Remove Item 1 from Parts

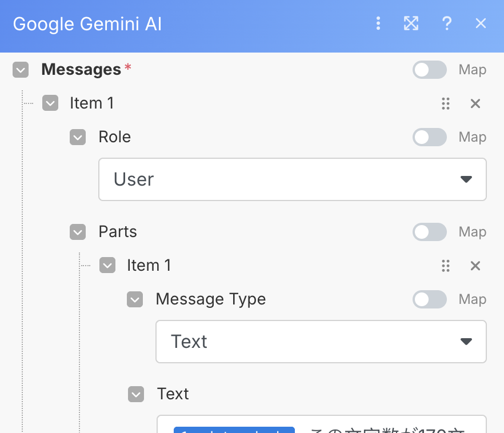pyautogui.click(x=475, y=266)
